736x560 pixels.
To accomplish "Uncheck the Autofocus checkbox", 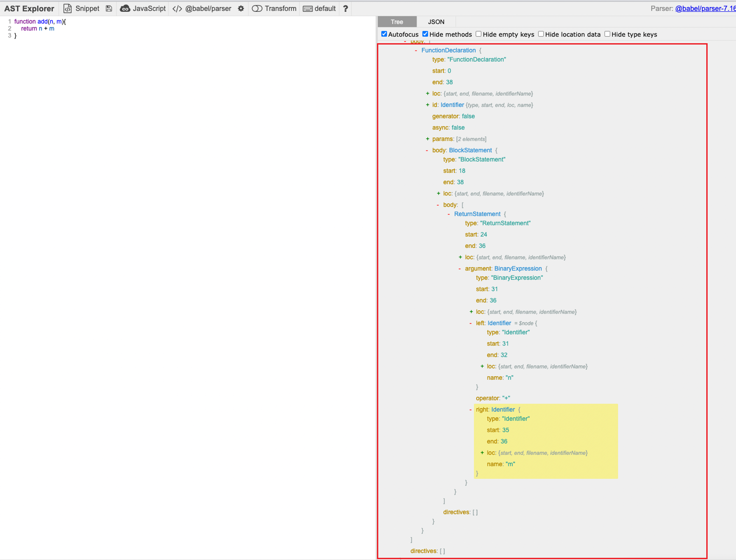I will click(384, 34).
